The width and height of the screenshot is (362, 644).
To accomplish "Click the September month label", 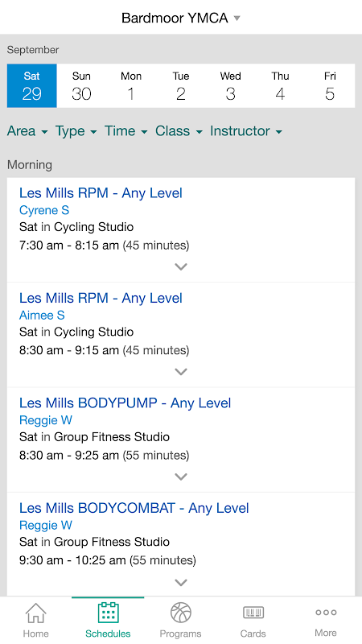I will (x=33, y=50).
